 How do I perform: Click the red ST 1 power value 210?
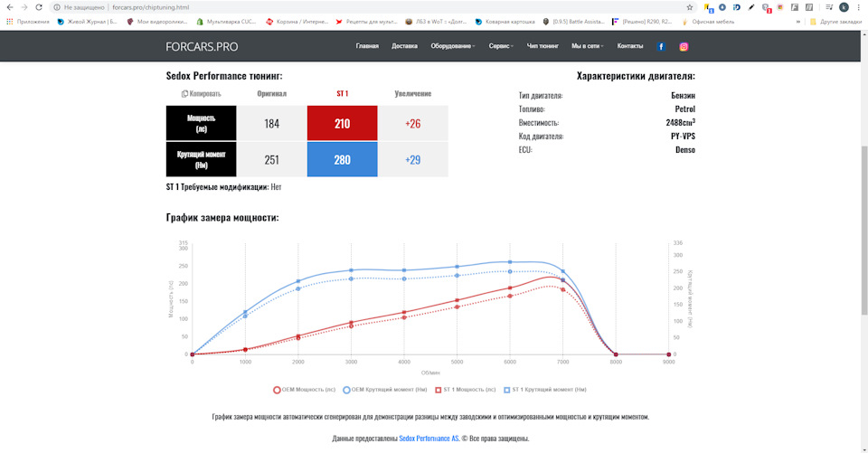[x=342, y=123]
